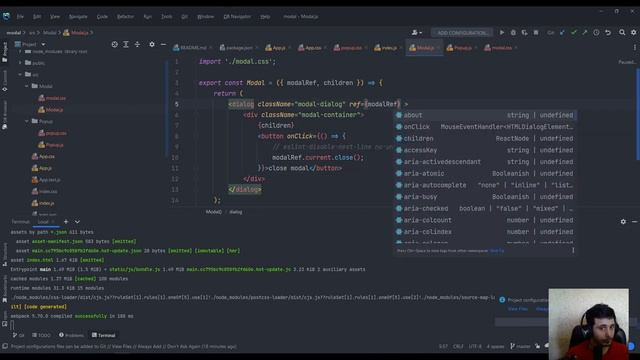The image size is (640, 360).
Task: Open the DB Navigator menu
Action: 237,17
